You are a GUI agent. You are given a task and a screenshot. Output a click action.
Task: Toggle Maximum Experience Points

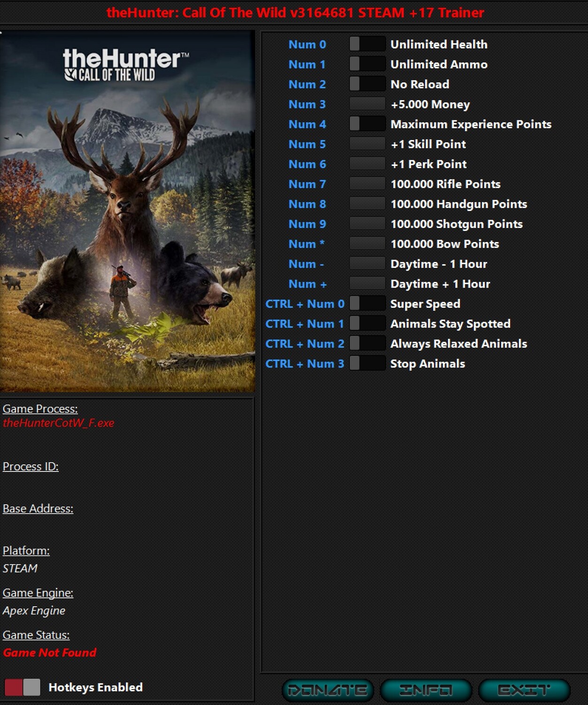(x=367, y=124)
